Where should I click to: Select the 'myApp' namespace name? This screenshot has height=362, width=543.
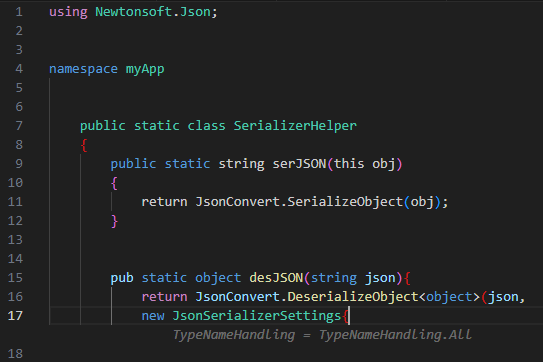pos(145,69)
